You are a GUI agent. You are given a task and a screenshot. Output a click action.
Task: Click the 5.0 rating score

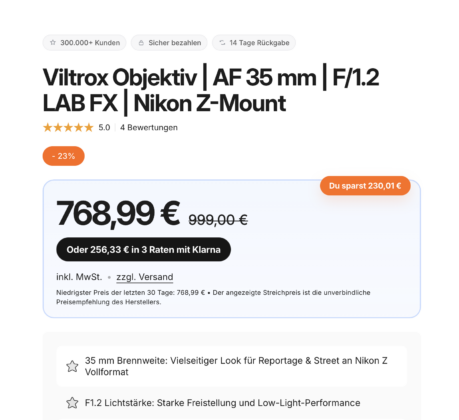click(104, 128)
